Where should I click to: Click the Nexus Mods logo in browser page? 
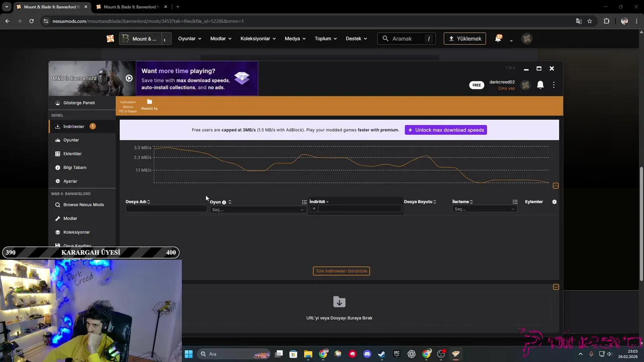[110, 39]
